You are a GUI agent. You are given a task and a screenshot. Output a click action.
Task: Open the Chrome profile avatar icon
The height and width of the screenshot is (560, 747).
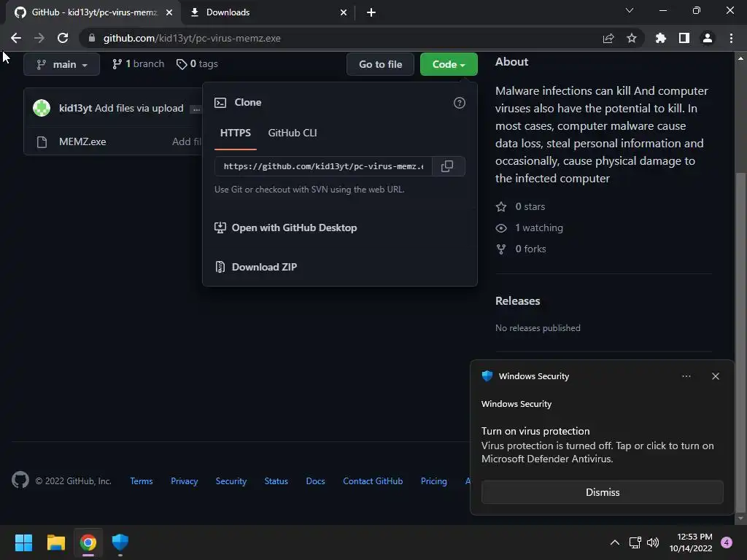(708, 38)
